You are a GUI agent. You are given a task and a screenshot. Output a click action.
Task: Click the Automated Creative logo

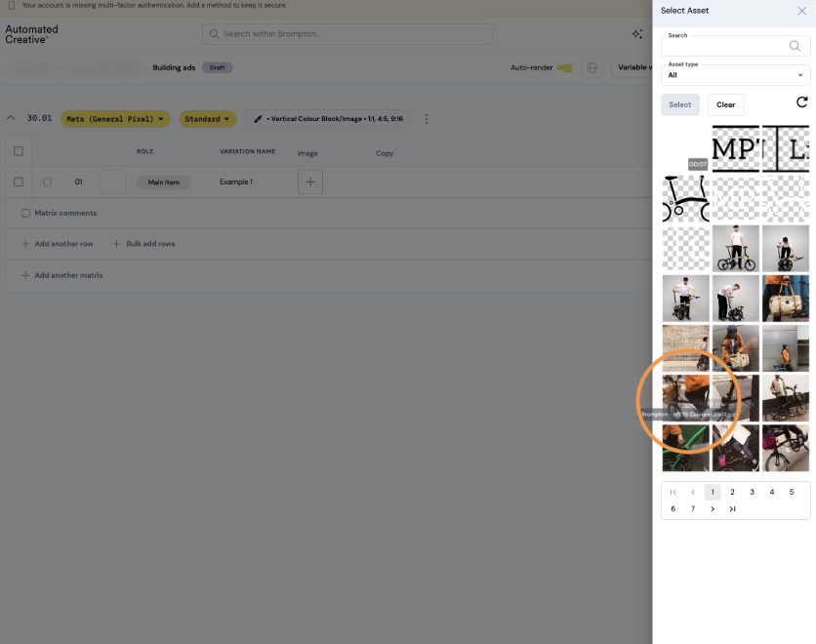[31, 34]
